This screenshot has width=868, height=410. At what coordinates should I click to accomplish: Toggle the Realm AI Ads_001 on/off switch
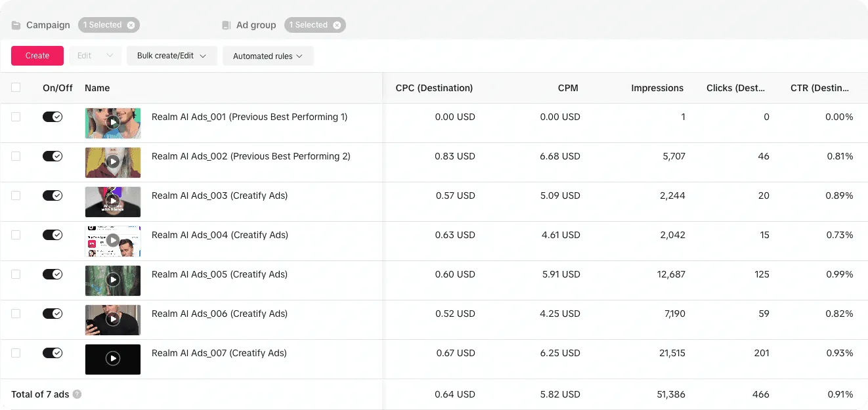coord(53,117)
